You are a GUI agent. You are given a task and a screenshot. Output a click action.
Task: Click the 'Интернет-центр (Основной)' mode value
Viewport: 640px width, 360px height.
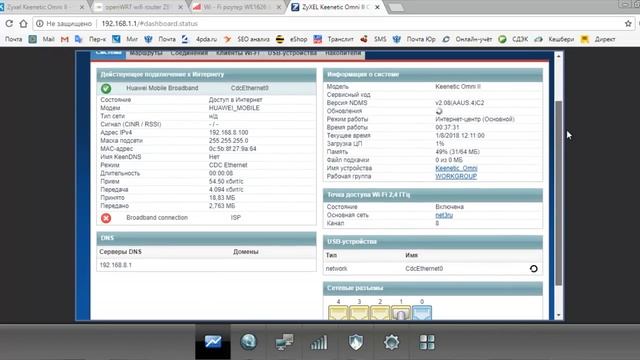tap(475, 119)
